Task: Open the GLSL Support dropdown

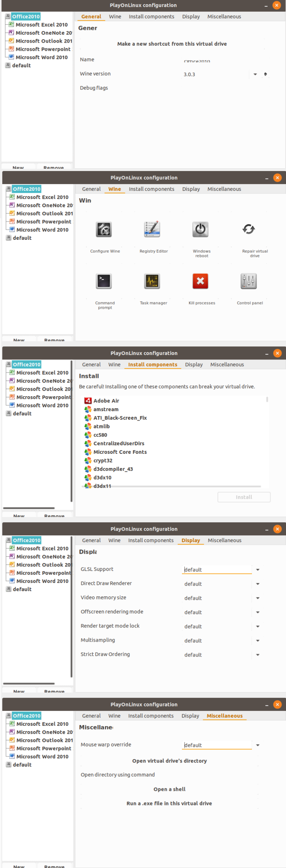Action: coord(258,570)
